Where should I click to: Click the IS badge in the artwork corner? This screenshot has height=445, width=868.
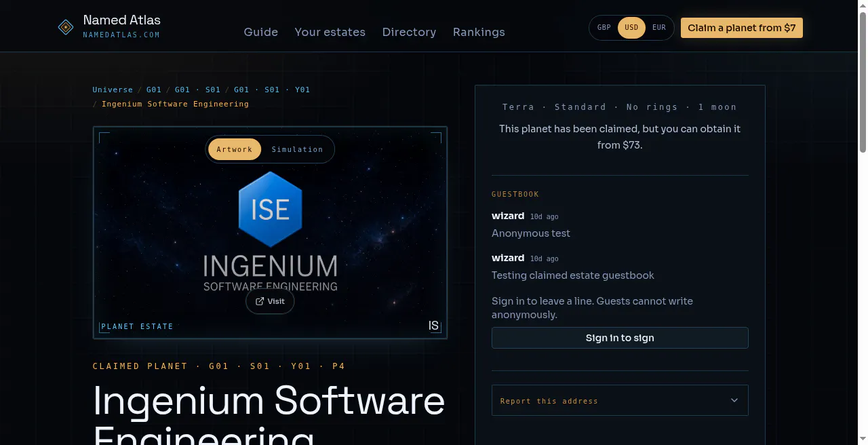tap(434, 326)
